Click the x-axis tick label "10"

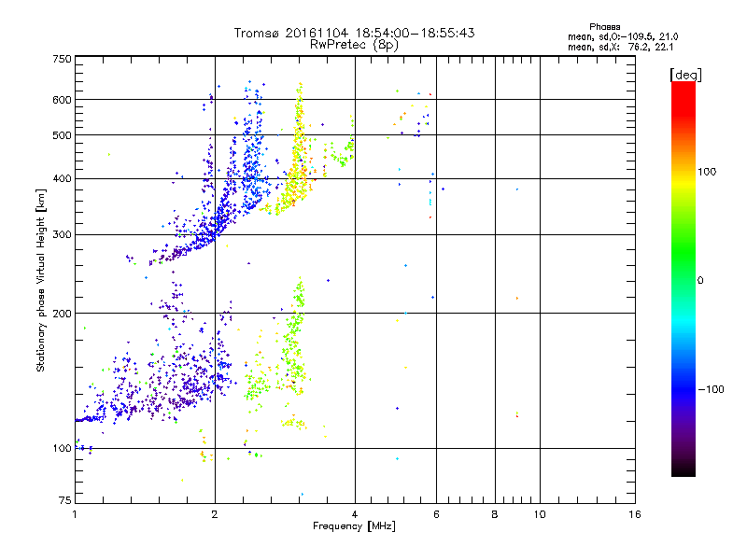540,514
